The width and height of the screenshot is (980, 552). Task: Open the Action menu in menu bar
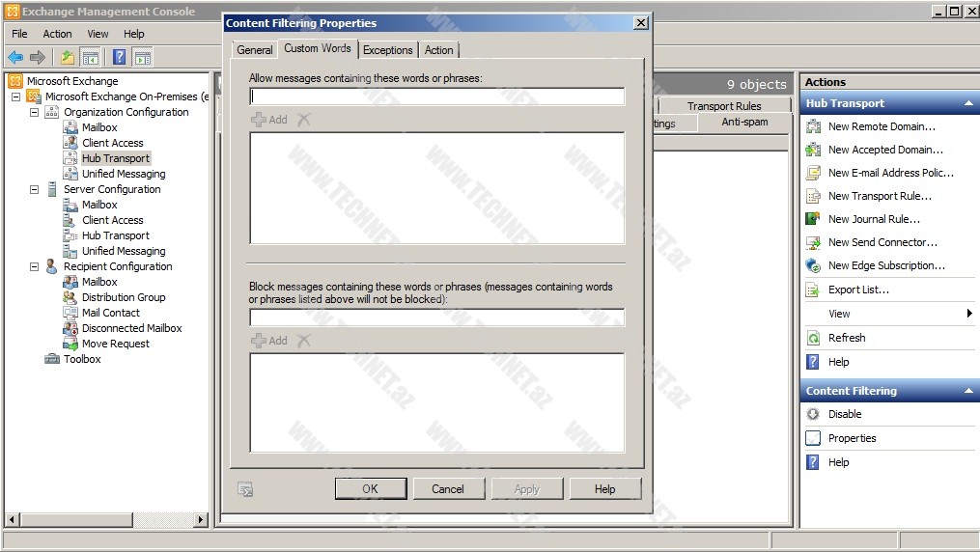(57, 34)
